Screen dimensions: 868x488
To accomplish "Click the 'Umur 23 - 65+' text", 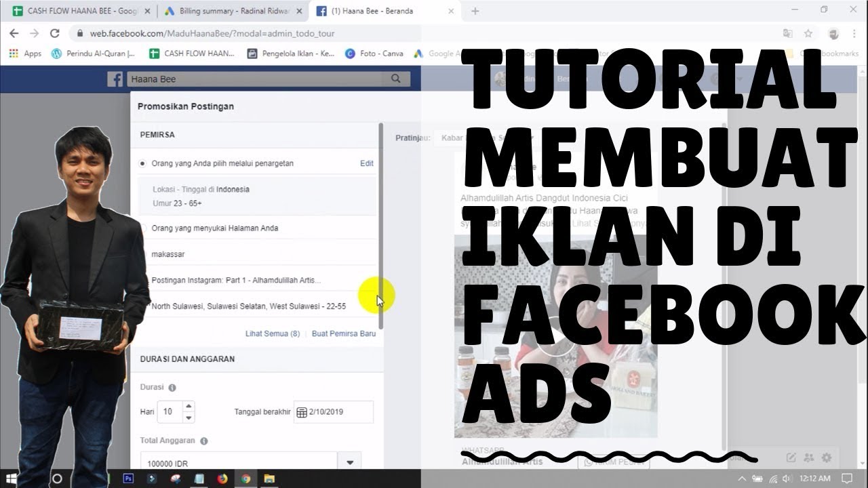I will [177, 203].
